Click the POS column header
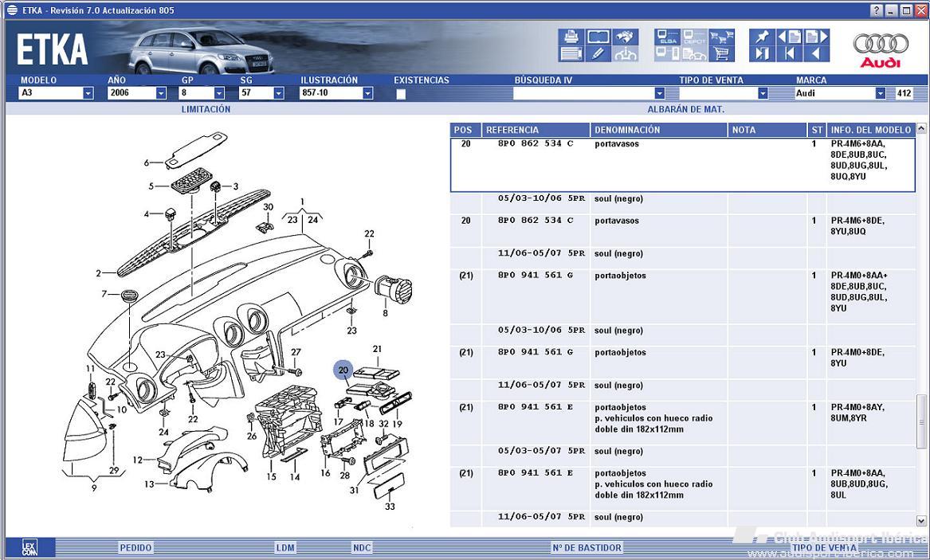The width and height of the screenshot is (930, 560). pos(465,130)
